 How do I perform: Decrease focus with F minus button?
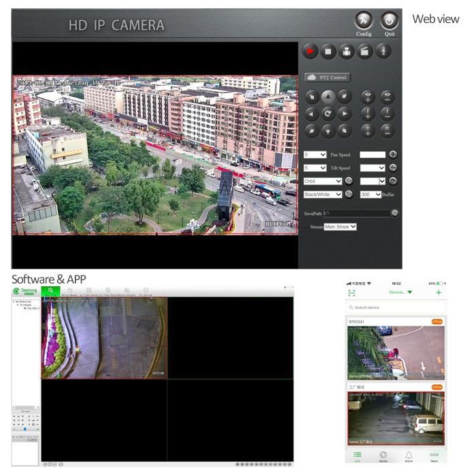point(388,114)
